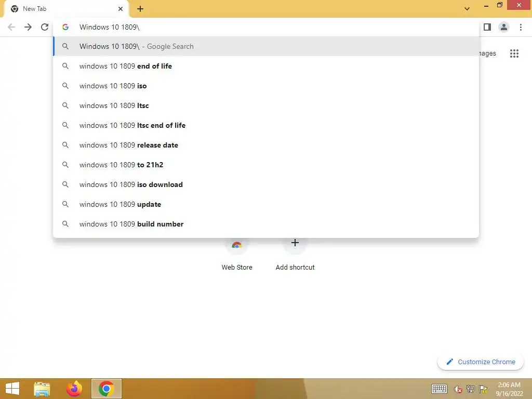Click the Images link at top right
532x399 pixels.
coord(487,54)
